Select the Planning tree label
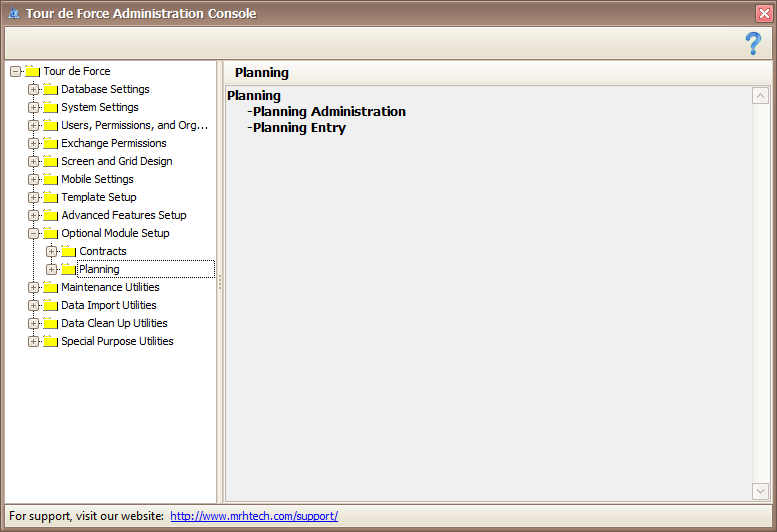777x532 pixels. (x=99, y=269)
